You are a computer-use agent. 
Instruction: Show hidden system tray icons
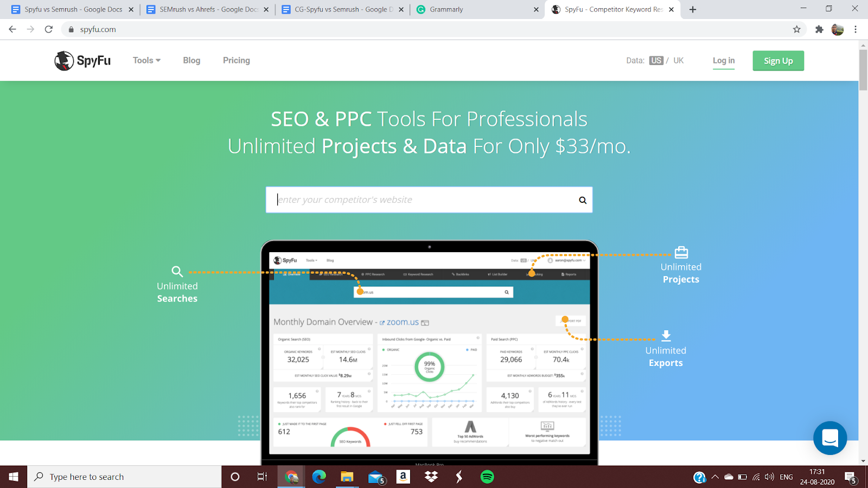[715, 477]
